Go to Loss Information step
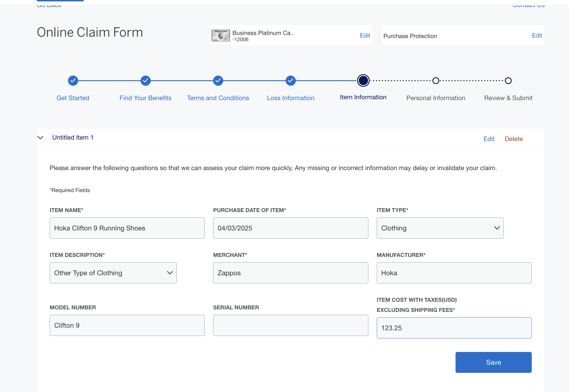This screenshot has width=569, height=392. [290, 98]
